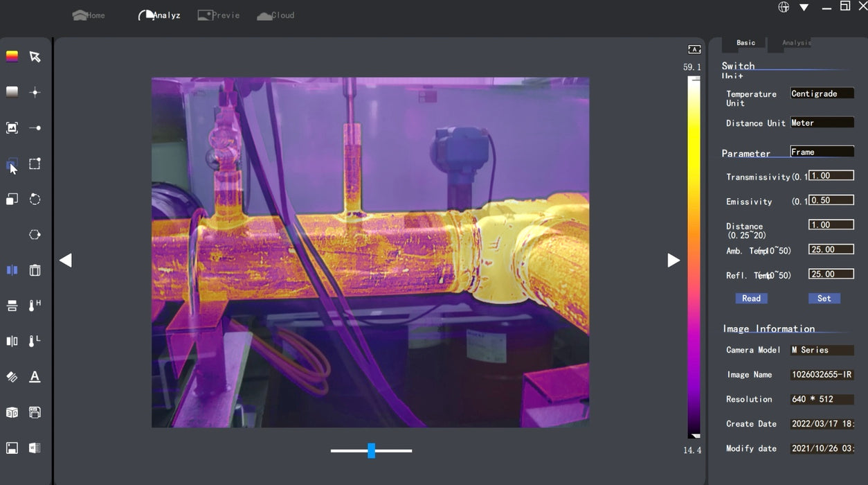Image resolution: width=868 pixels, height=485 pixels.
Task: Export report with the Word icon
Action: click(35, 448)
